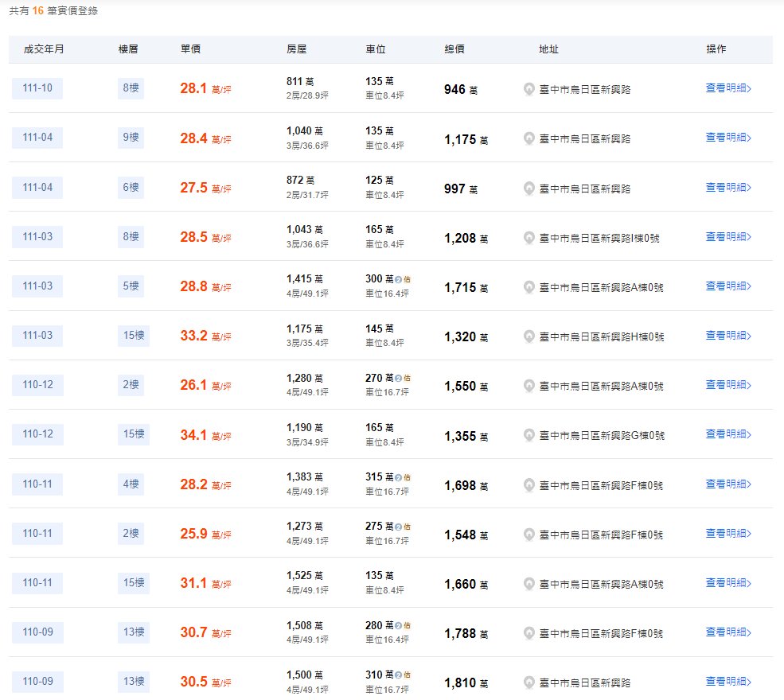
Task: Open details for the 1,810 萬 transaction
Action: 728,681
